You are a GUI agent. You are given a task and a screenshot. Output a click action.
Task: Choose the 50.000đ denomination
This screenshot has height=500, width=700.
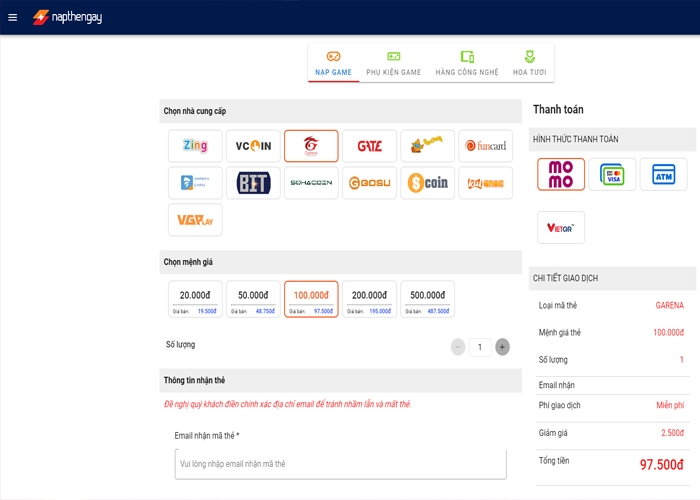click(253, 299)
